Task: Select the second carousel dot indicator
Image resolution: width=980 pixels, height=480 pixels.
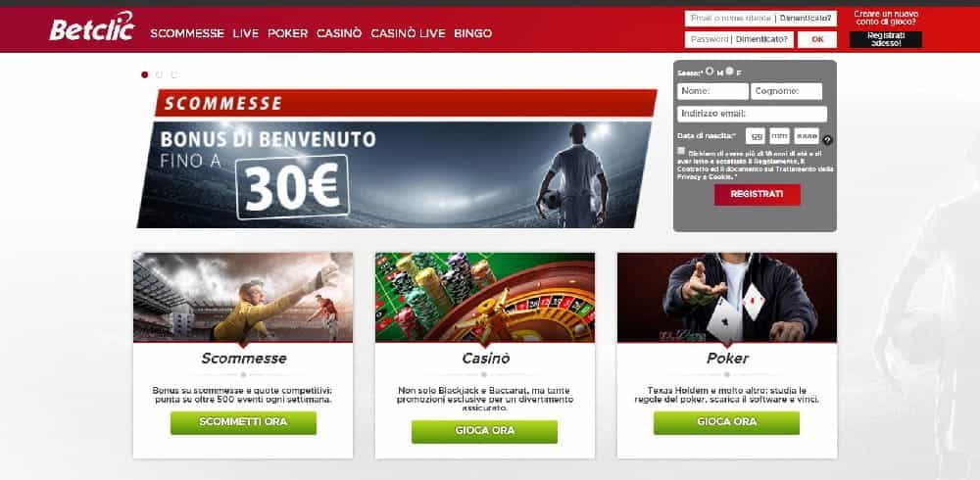Action: coord(160,74)
